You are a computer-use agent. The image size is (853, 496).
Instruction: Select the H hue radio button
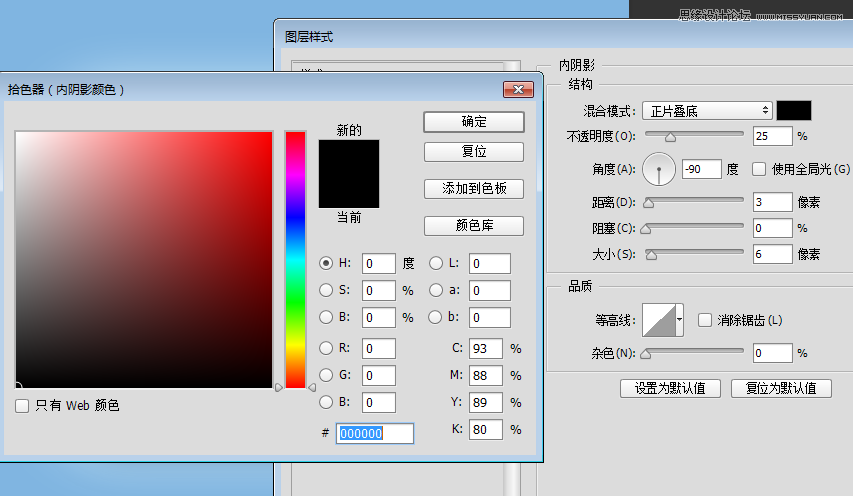326,264
